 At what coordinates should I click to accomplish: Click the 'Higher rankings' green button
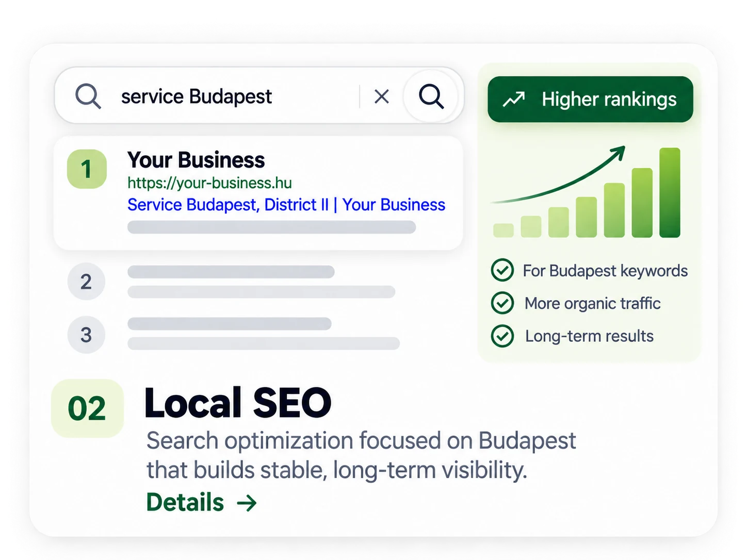coord(590,100)
